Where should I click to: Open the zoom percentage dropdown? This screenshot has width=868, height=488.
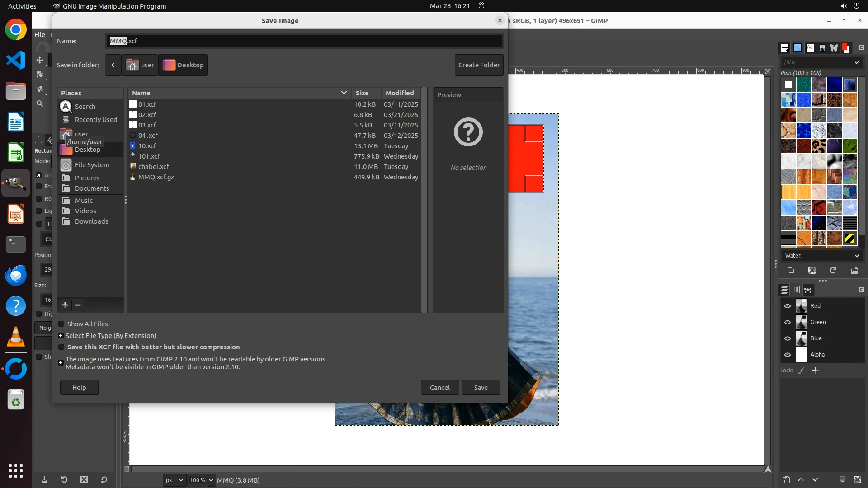pyautogui.click(x=211, y=480)
